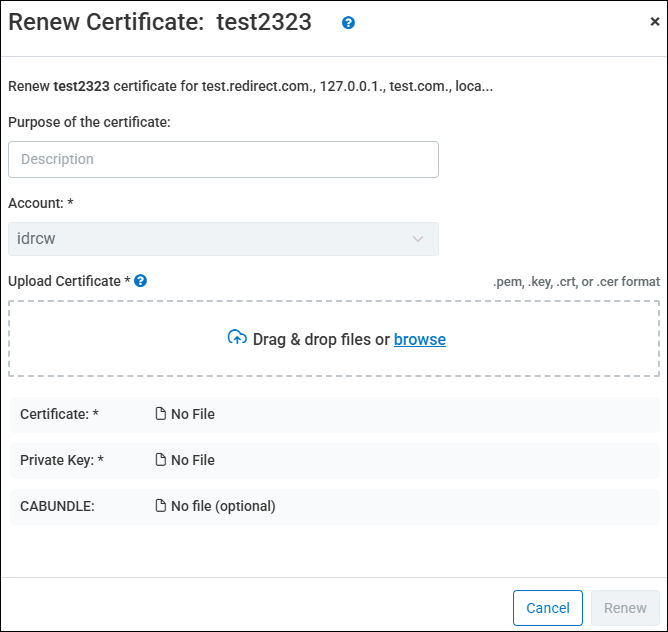
Task: Click the help icon beside the dialog title
Action: [x=348, y=22]
